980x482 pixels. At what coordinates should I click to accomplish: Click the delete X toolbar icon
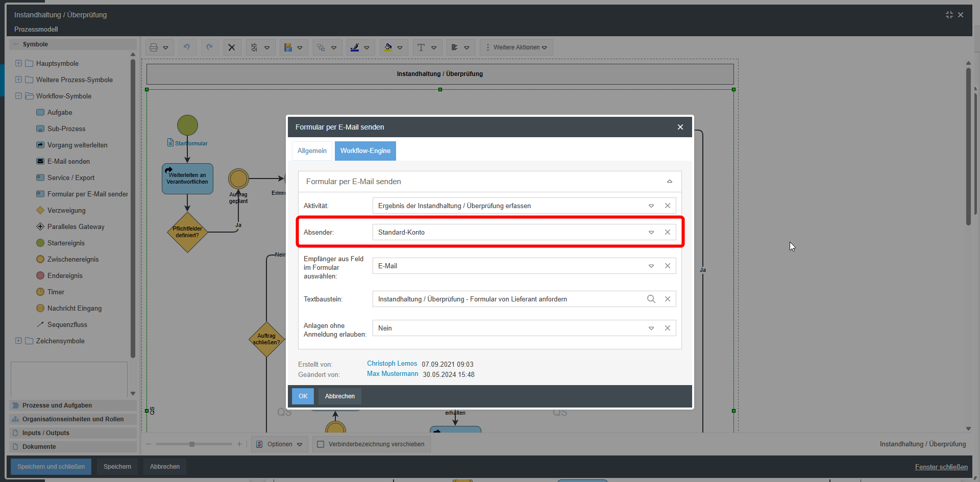(x=232, y=47)
